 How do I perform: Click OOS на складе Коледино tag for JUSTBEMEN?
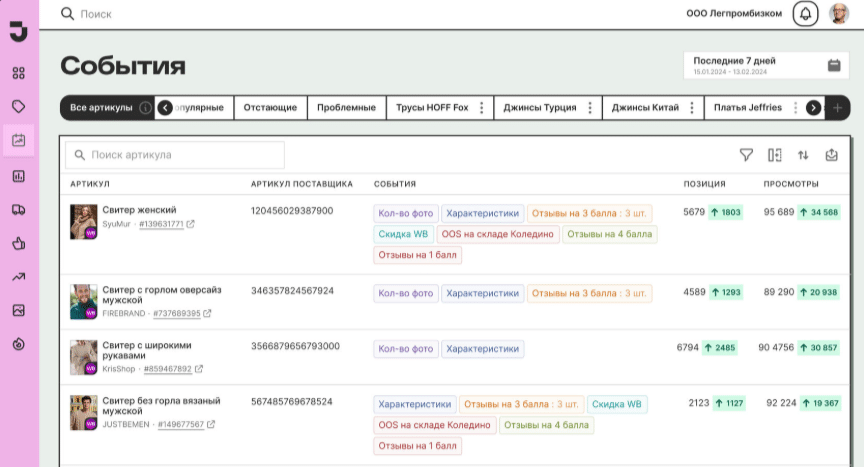(x=434, y=425)
